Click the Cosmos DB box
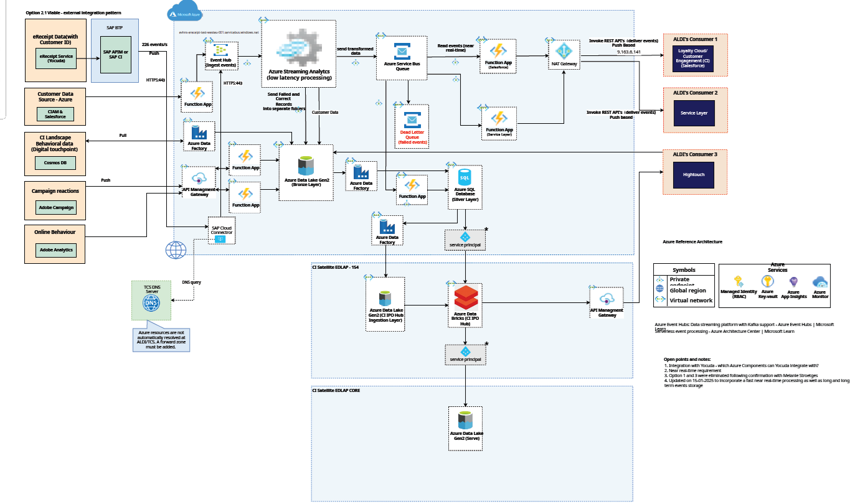 point(55,164)
